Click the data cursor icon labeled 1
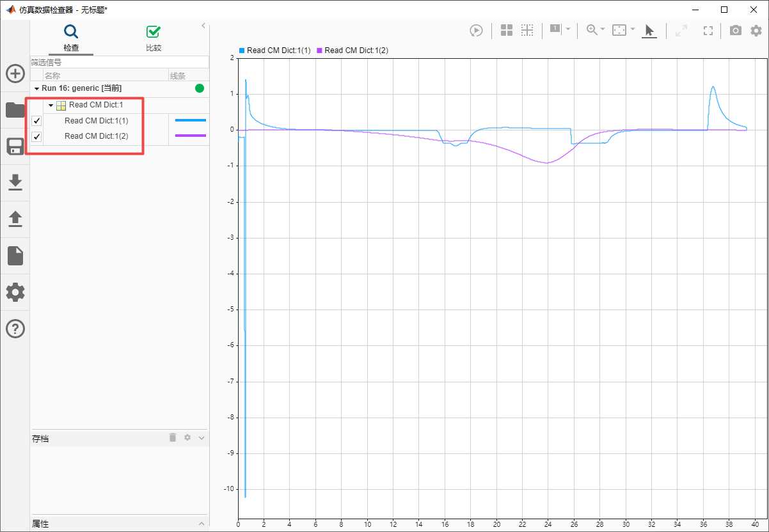Viewport: 769px width, 532px height. point(555,29)
